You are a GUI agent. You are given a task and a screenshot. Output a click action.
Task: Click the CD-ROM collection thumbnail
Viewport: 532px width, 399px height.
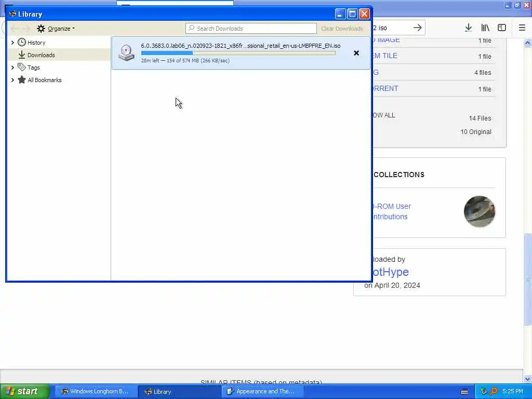click(x=479, y=211)
